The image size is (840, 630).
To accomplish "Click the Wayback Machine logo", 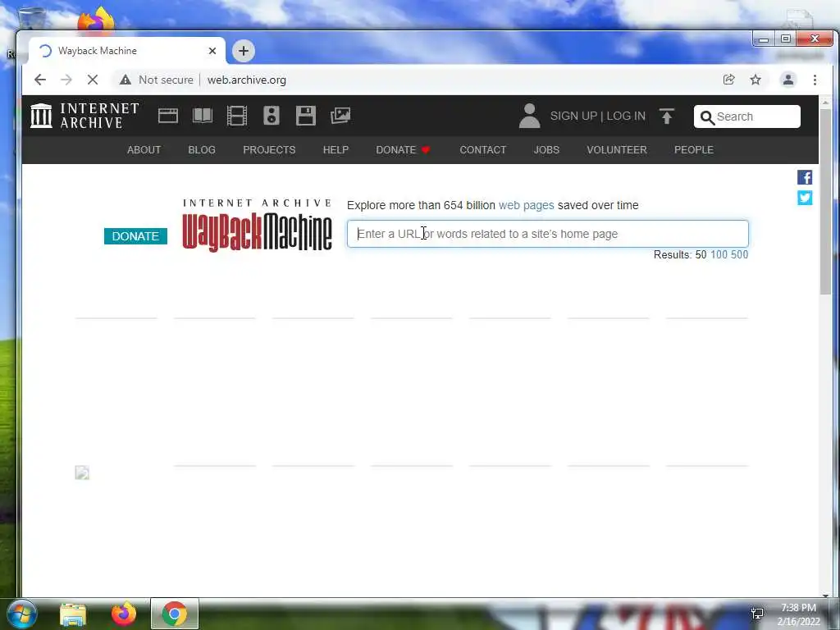I will click(x=257, y=225).
